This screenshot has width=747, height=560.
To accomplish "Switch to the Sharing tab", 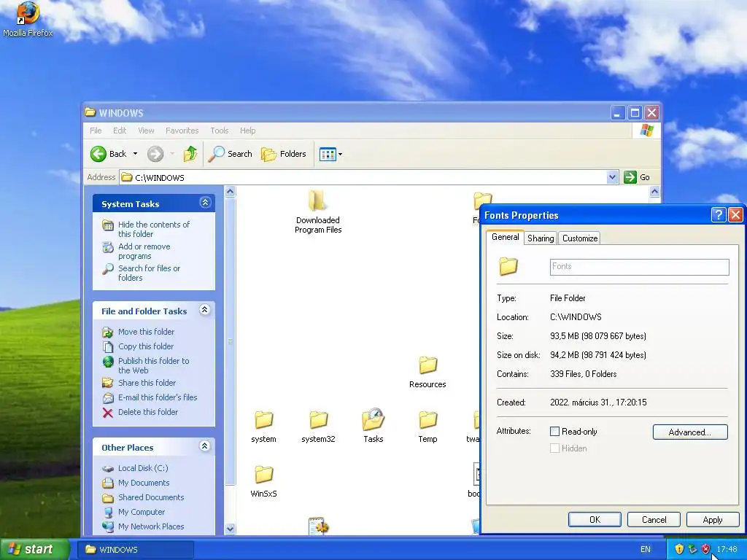I will pos(541,238).
